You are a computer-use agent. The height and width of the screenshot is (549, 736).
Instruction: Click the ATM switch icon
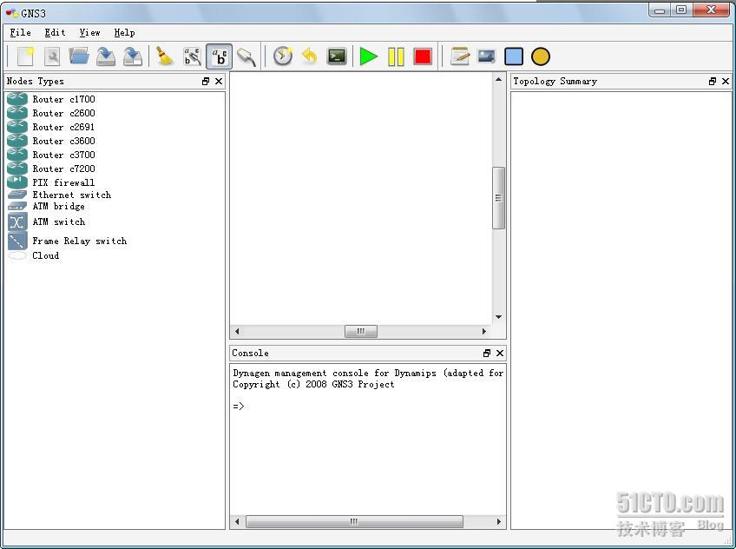point(17,221)
